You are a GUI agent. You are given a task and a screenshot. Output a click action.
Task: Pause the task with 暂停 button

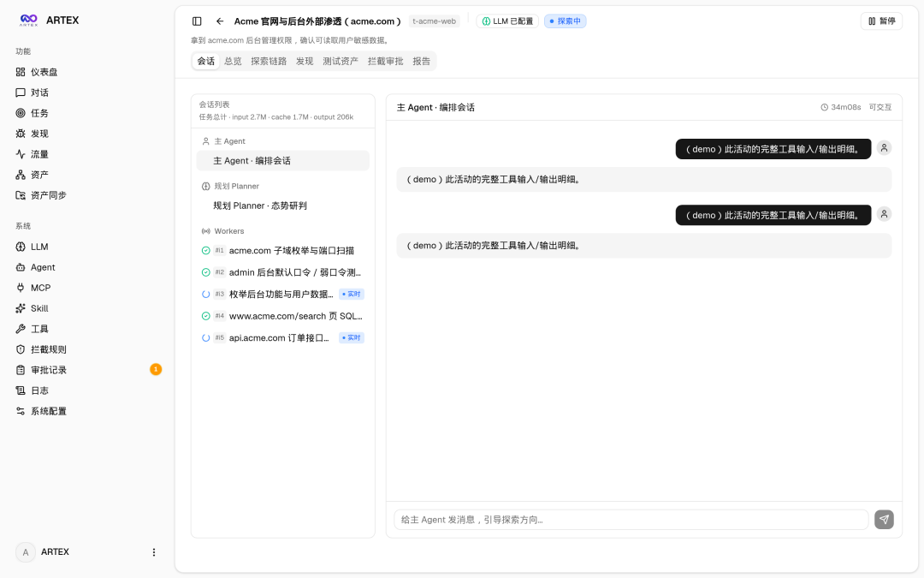coord(881,21)
